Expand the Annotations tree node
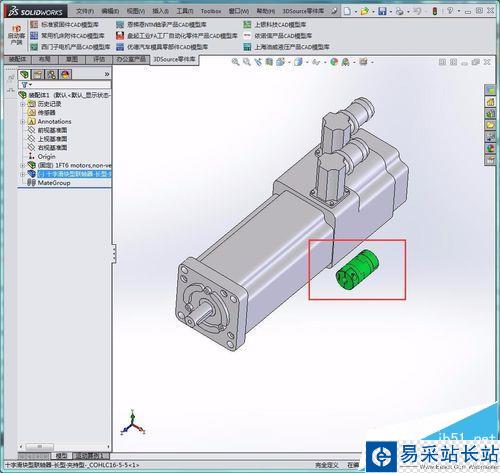Screen dimensions: 500x473 tap(23, 121)
